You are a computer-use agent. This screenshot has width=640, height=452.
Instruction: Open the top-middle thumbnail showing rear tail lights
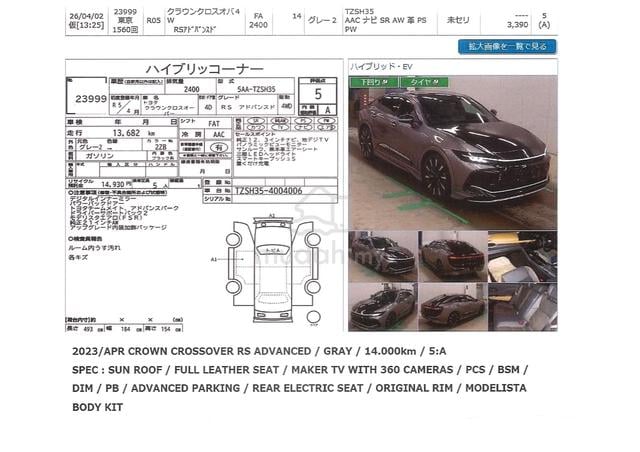pyautogui.click(x=453, y=256)
